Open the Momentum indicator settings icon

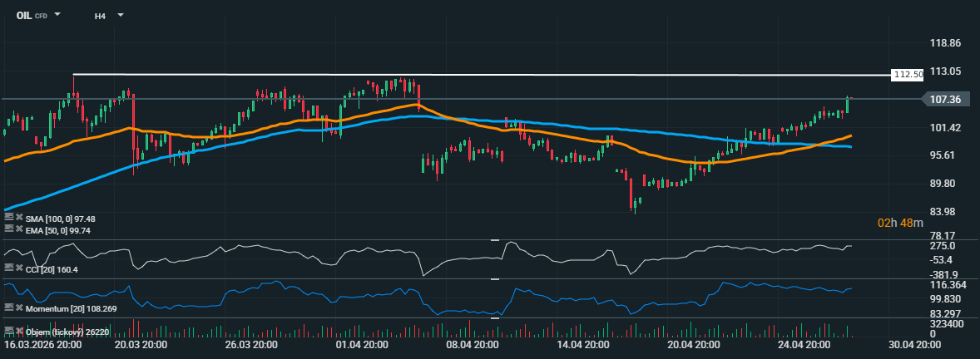[8, 307]
